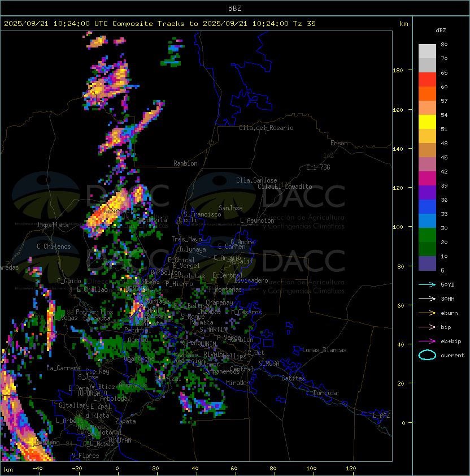470x476 pixels.
Task: Click the TUPUNGATO map label
Action: 92,393
